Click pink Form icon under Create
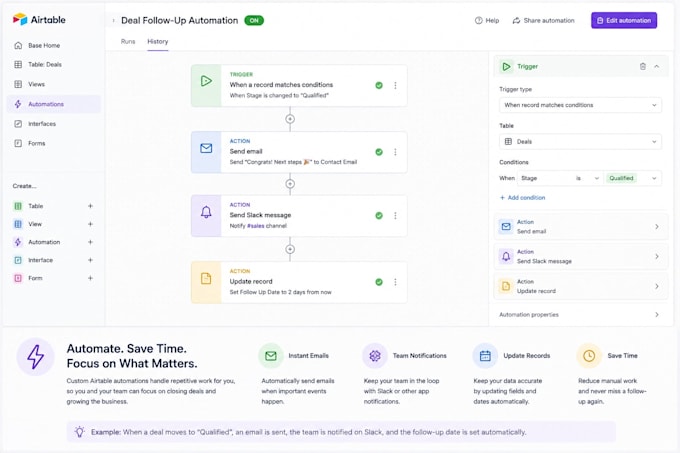 pyautogui.click(x=18, y=278)
